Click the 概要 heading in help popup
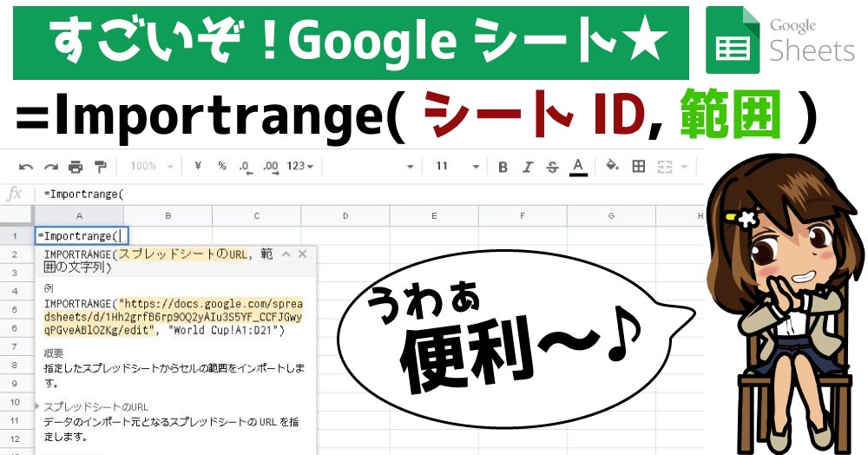 pos(54,353)
